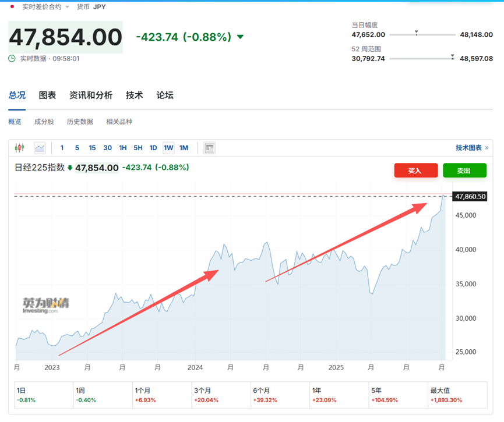The width and height of the screenshot is (504, 422).
Task: Select the 1W timeframe toggle
Action: pos(168,148)
